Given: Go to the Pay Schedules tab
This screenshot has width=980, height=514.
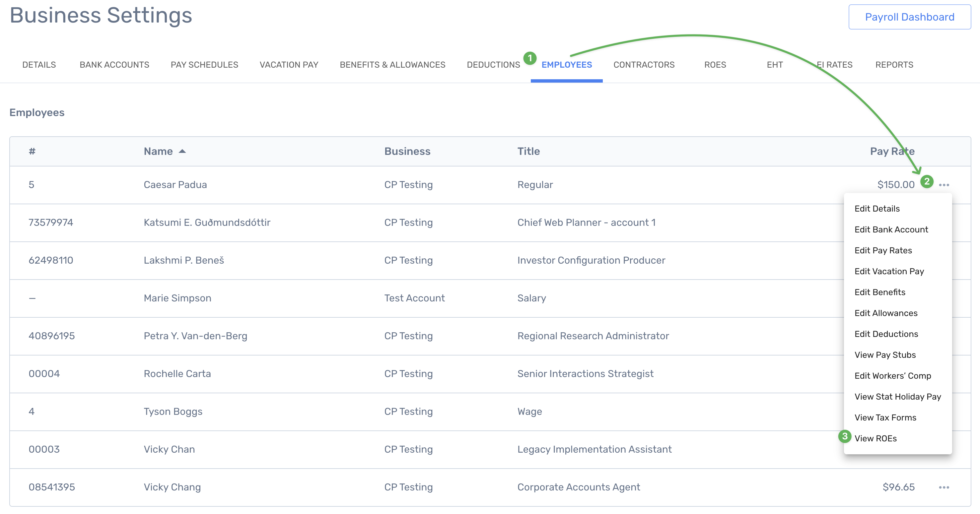Looking at the screenshot, I should 204,65.
